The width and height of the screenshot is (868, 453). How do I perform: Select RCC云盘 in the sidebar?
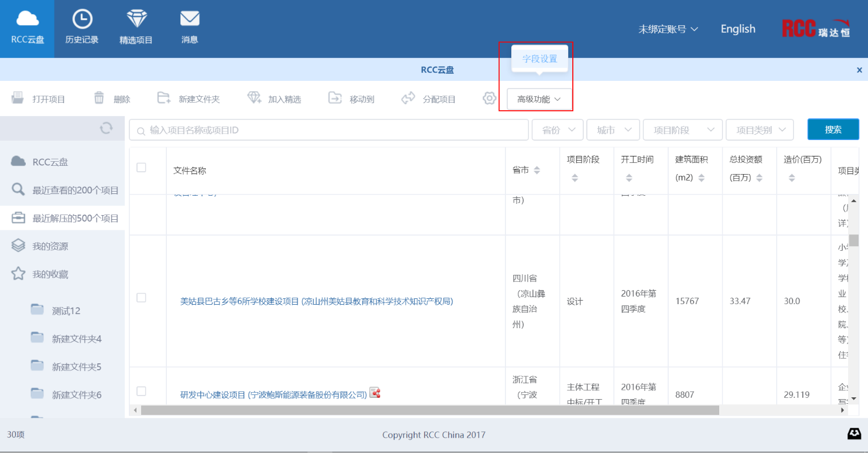pos(62,162)
